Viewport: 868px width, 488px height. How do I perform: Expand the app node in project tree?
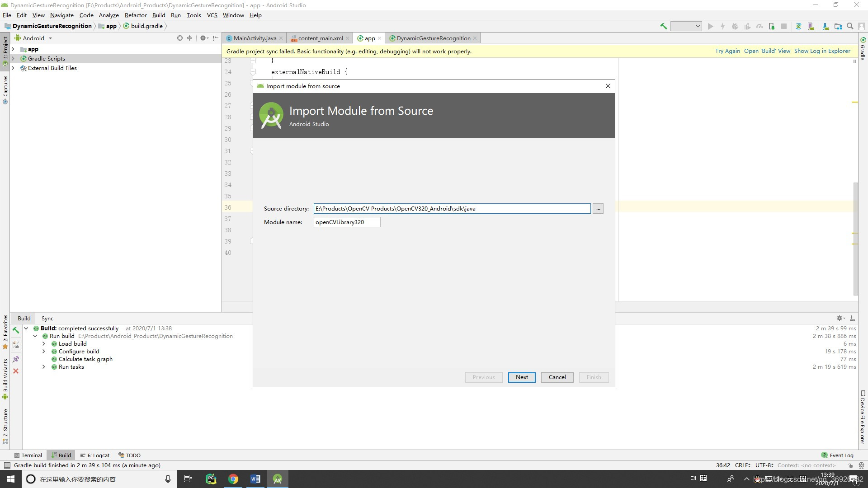(13, 49)
